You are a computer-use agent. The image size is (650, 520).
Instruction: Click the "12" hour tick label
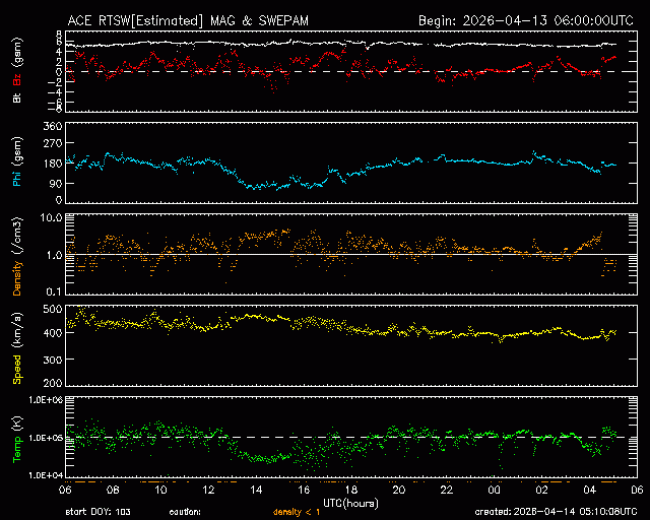[x=208, y=490]
